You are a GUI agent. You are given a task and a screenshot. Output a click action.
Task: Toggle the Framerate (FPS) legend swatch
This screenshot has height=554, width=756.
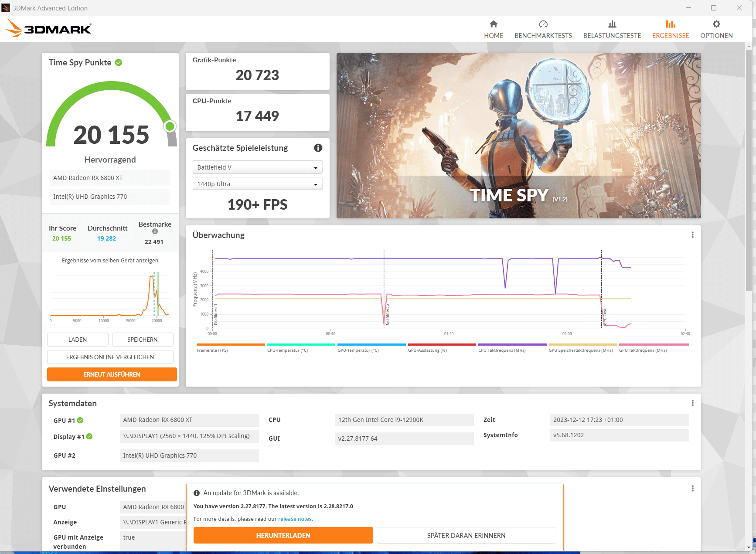231,345
